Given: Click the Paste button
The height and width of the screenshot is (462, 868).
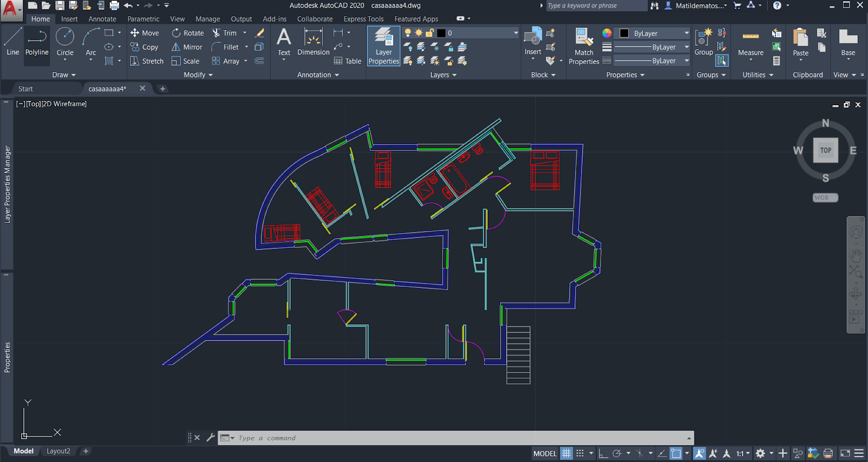Looking at the screenshot, I should [x=801, y=42].
